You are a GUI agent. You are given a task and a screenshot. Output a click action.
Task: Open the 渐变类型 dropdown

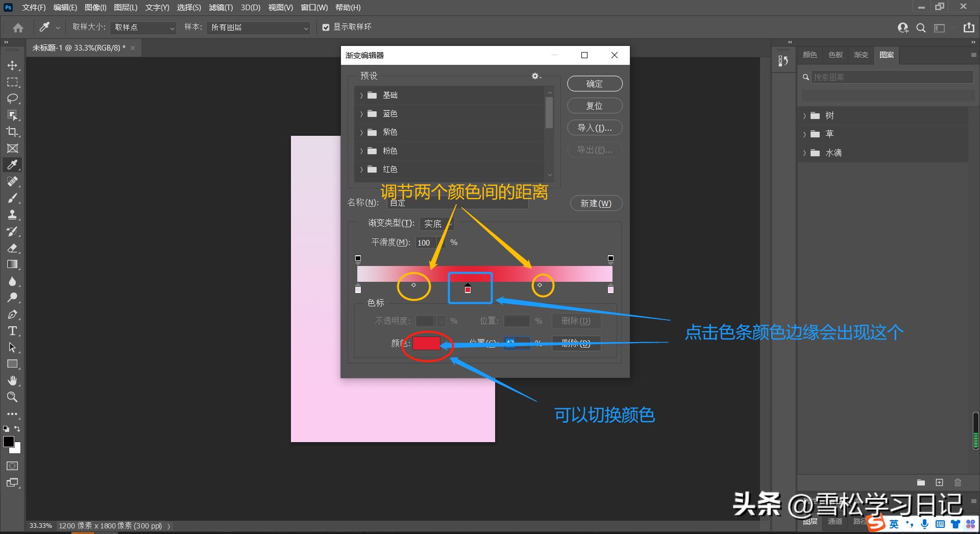pos(436,224)
